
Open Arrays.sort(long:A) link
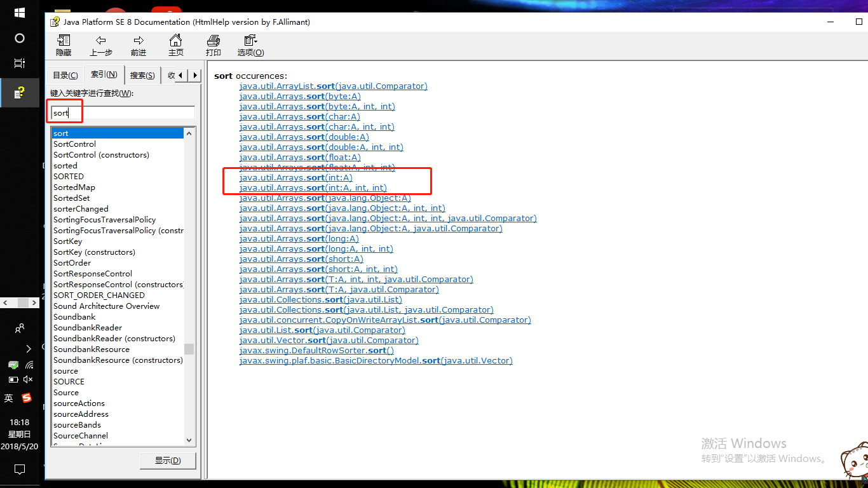pos(299,239)
